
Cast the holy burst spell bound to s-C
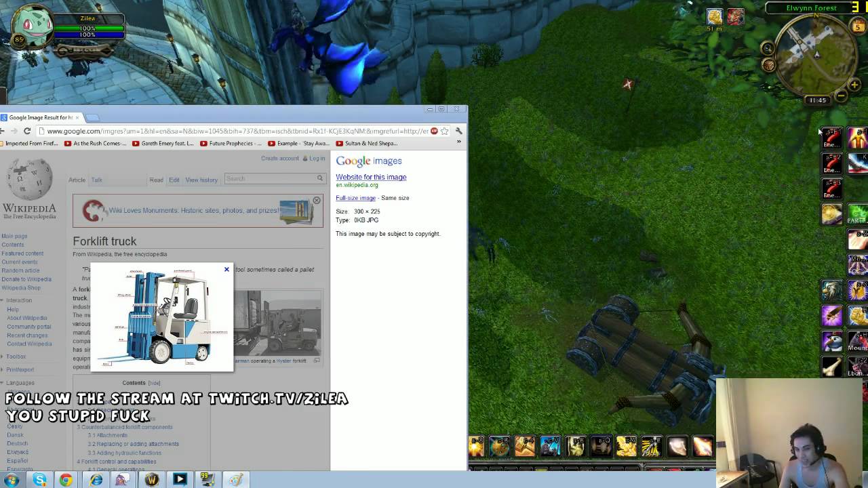click(477, 446)
